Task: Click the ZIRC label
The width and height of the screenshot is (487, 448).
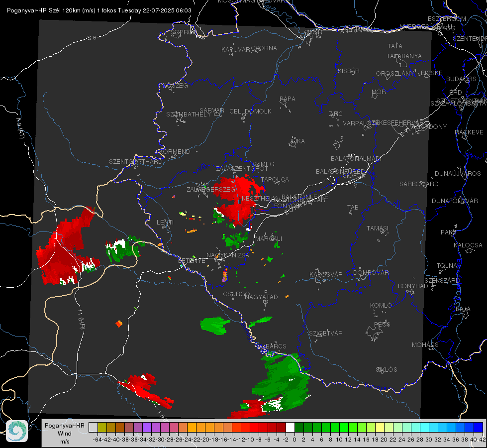Action: 336,114
